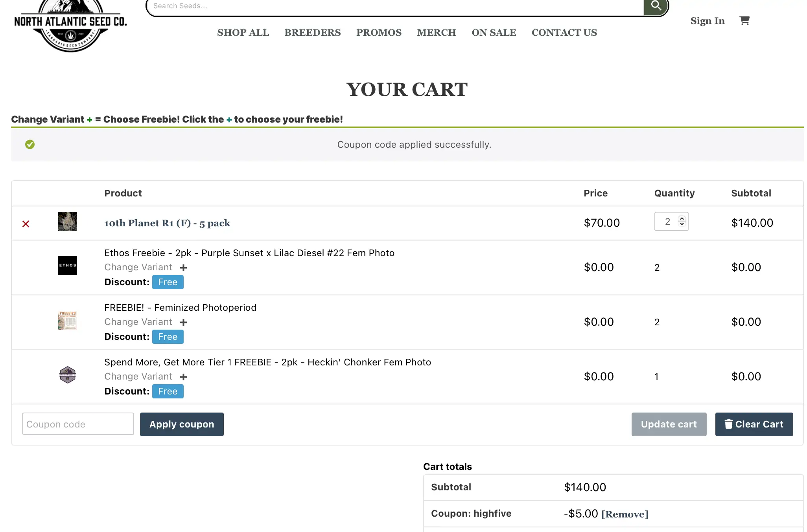Click the Search Seeds search box

click(393, 6)
